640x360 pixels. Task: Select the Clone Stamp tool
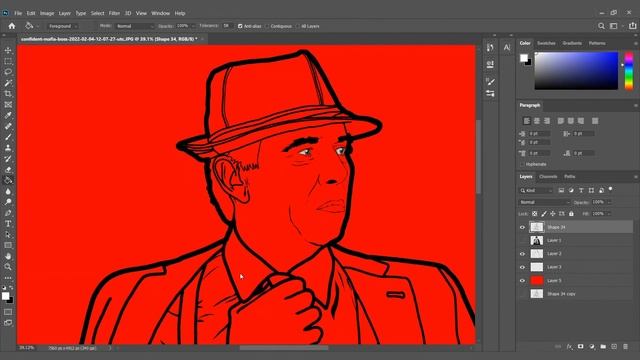pos(8,148)
